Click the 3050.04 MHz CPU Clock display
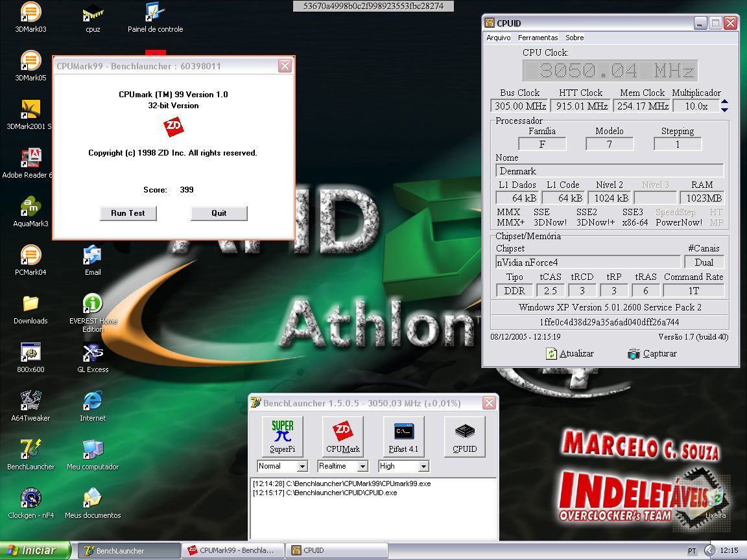747x560 pixels. coord(610,71)
